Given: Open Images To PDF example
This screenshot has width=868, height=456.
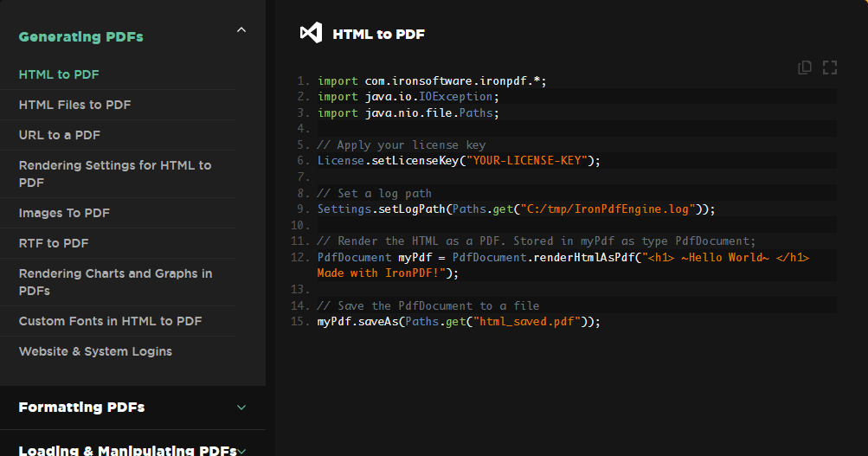Looking at the screenshot, I should click(x=64, y=213).
